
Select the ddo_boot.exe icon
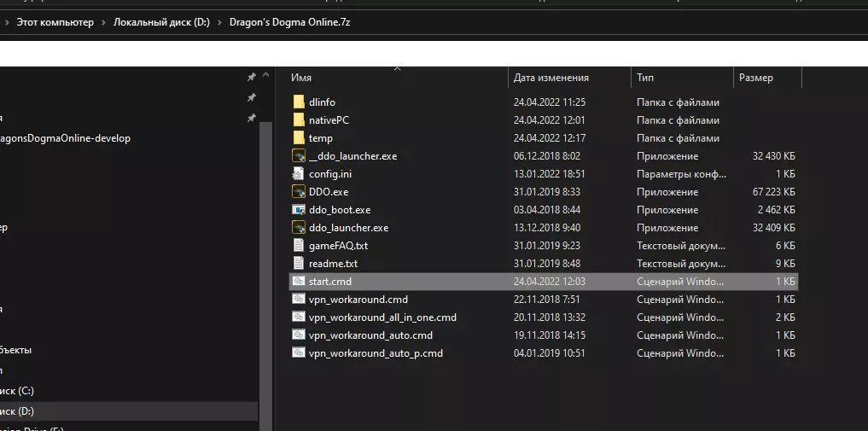(x=299, y=210)
